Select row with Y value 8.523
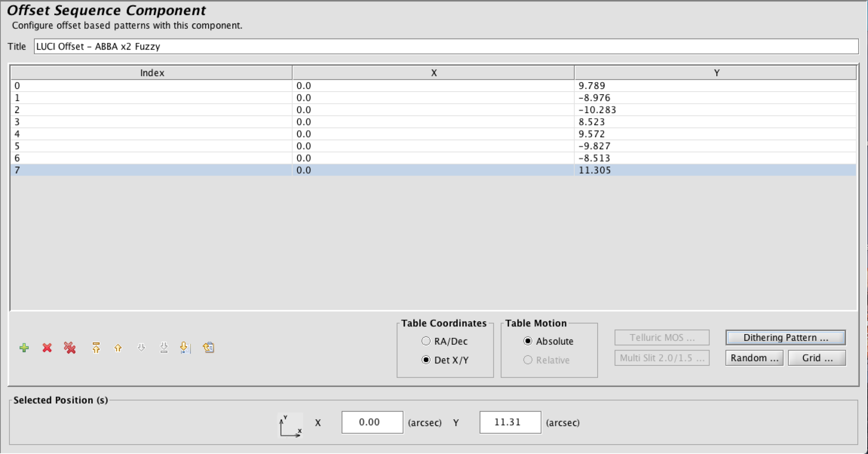This screenshot has height=454, width=868. (433, 122)
